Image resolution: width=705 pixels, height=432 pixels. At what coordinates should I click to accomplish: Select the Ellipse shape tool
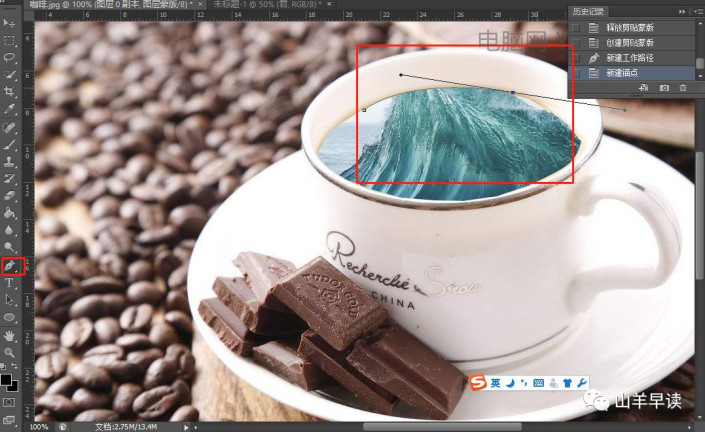(9, 317)
